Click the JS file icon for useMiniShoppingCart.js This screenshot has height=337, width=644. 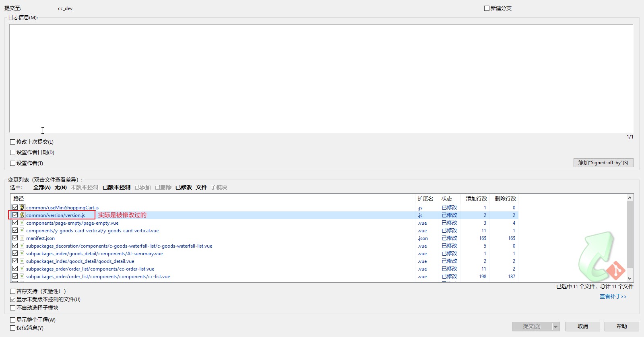click(22, 208)
